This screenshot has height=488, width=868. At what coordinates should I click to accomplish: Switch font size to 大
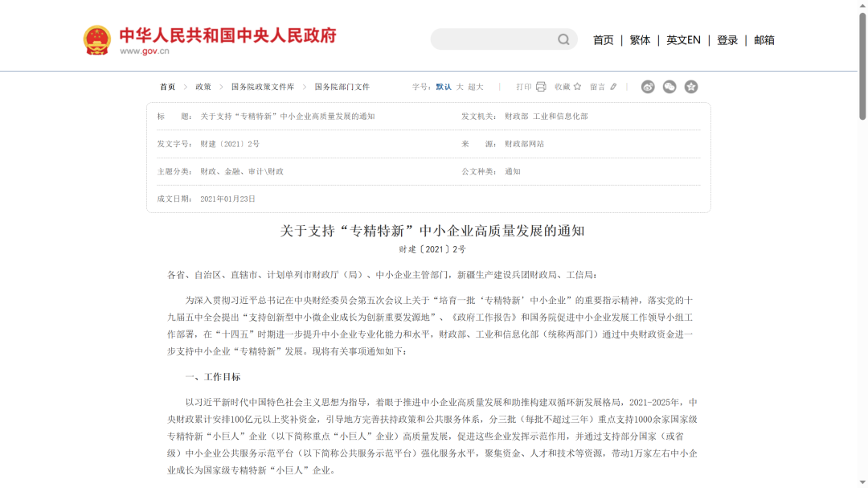[460, 87]
